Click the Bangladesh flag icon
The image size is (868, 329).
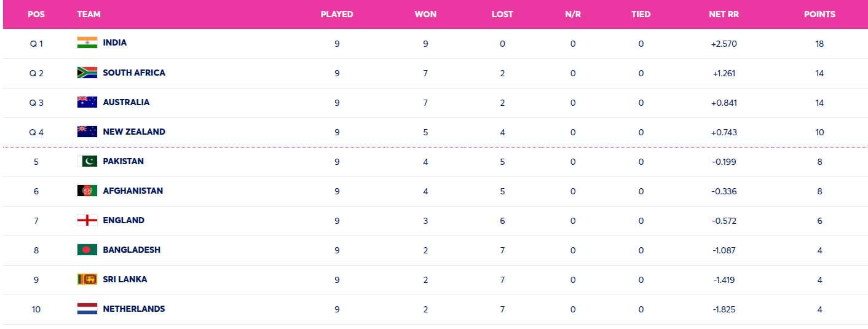pyautogui.click(x=87, y=250)
